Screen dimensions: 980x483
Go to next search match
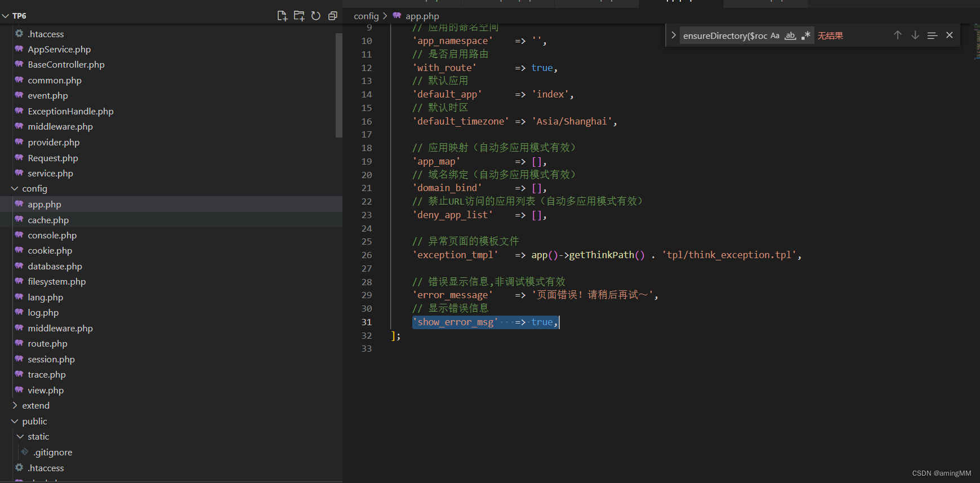coord(915,35)
